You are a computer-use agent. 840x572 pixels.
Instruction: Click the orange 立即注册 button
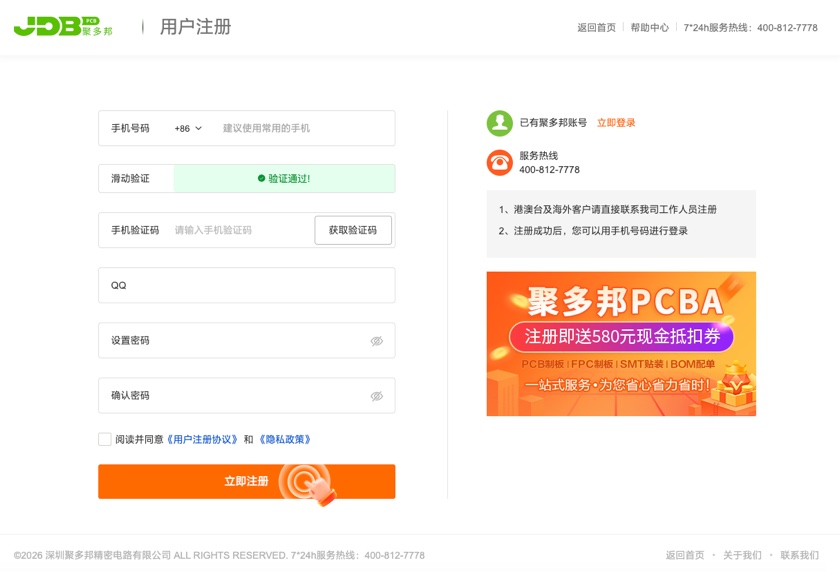click(246, 481)
